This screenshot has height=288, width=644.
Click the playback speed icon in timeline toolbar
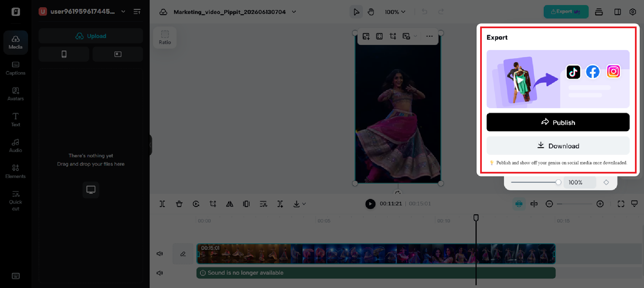(196, 204)
